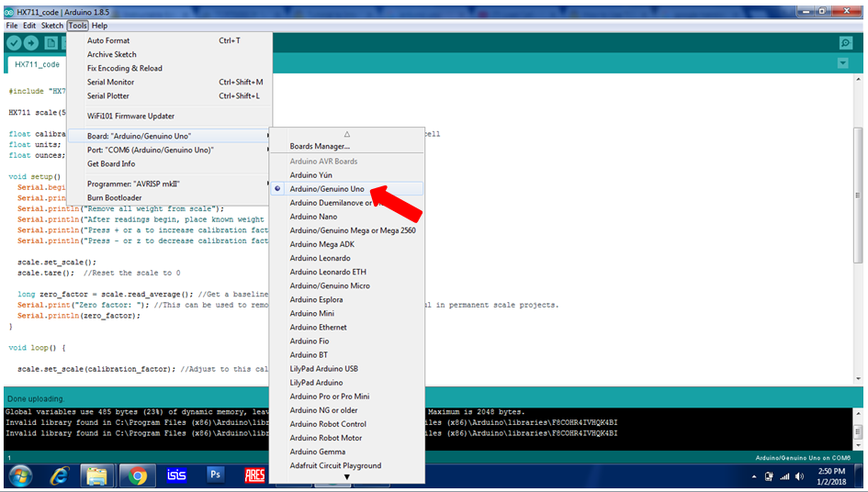Open Windows Explorer folder taskbar icon

[x=96, y=475]
